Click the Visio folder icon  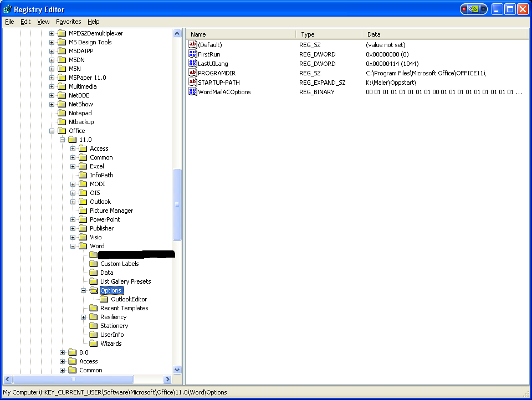coord(83,237)
